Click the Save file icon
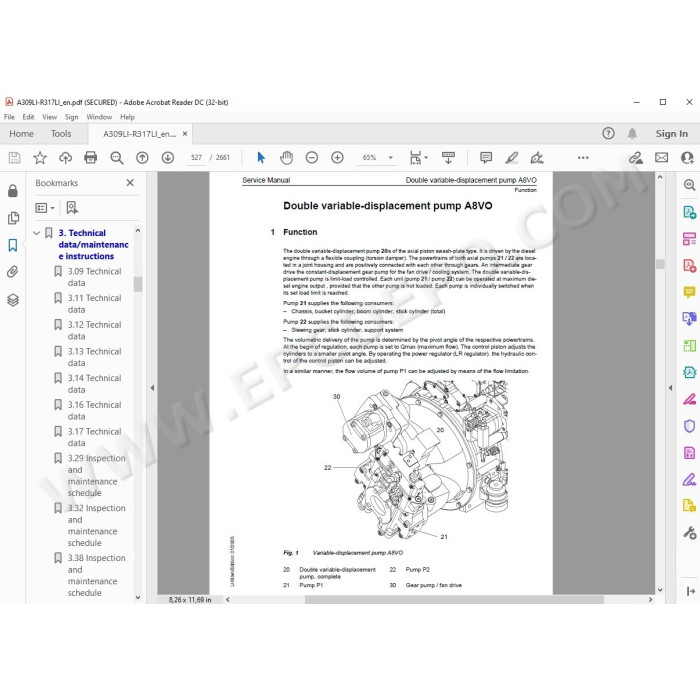Viewport: 700px width, 700px height. [x=14, y=158]
